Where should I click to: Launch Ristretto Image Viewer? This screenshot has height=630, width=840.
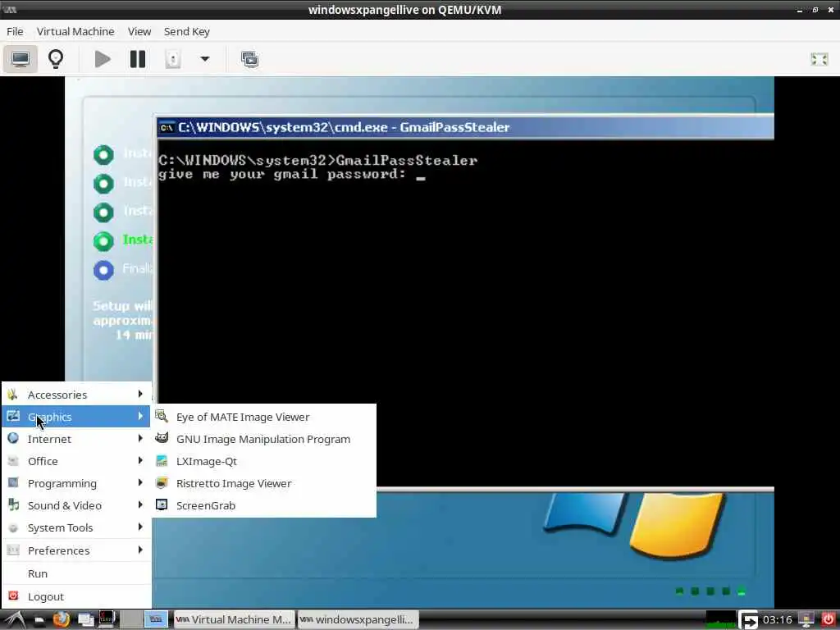(264, 483)
